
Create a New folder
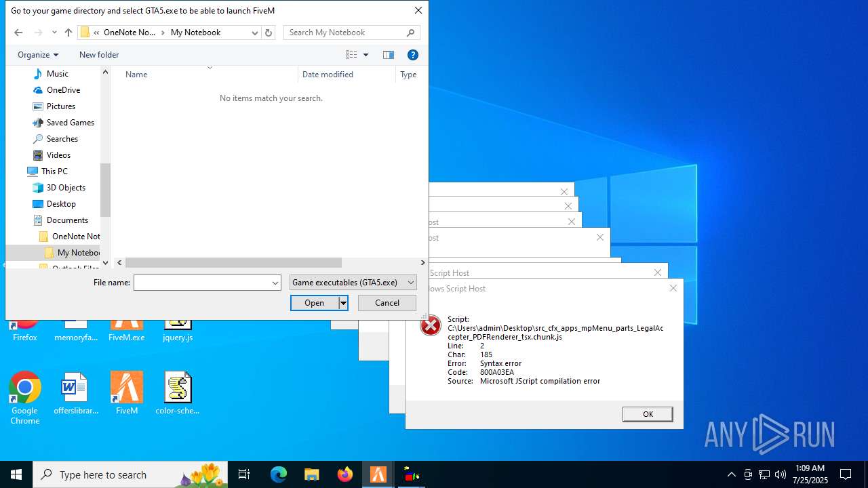click(99, 55)
